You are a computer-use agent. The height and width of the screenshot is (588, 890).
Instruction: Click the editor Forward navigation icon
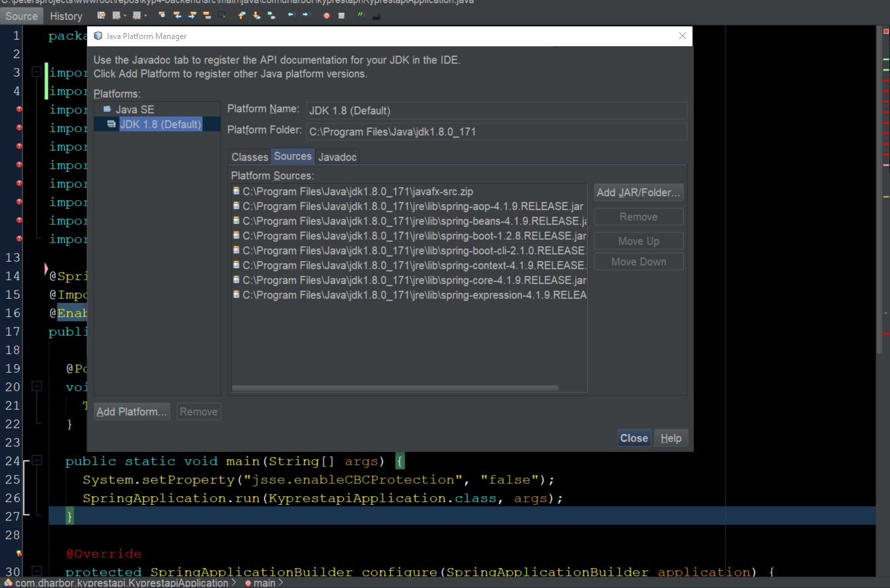tap(136, 15)
